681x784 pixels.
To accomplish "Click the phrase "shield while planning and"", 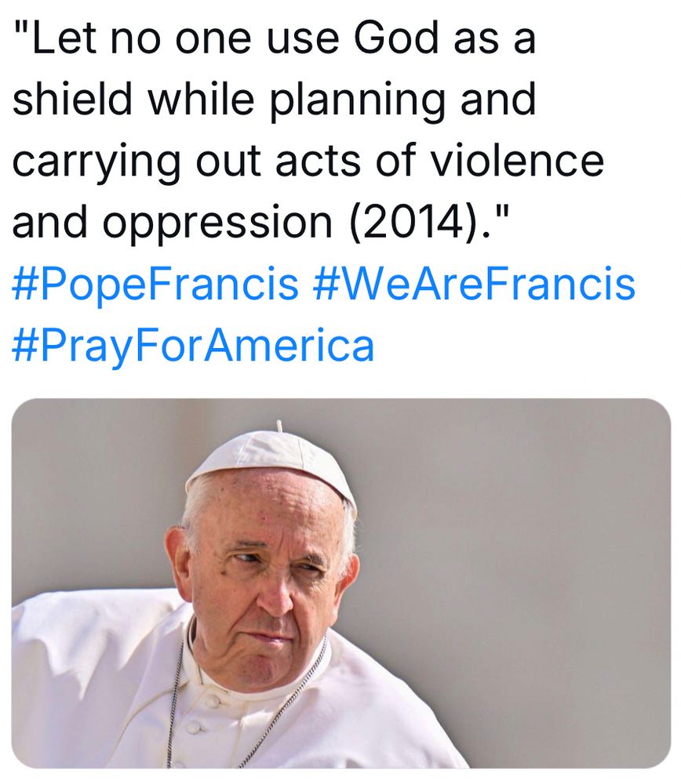I will [274, 100].
